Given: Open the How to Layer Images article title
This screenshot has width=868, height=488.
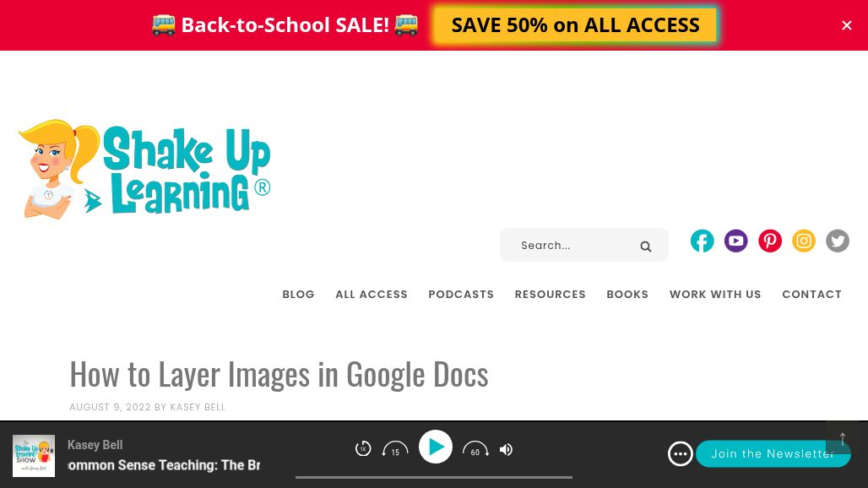Looking at the screenshot, I should [279, 375].
